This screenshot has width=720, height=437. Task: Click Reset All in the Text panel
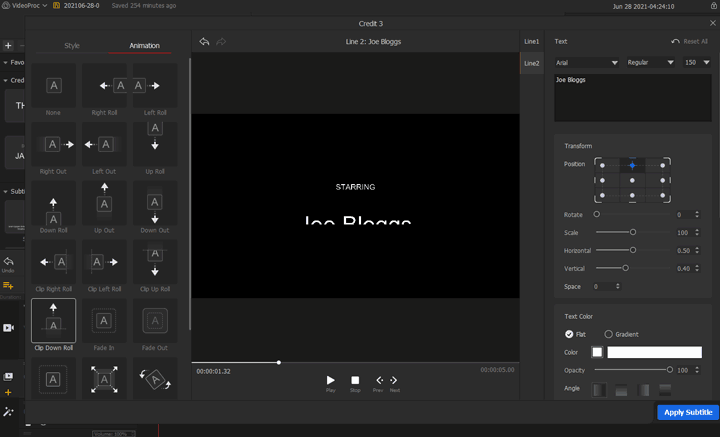click(689, 42)
